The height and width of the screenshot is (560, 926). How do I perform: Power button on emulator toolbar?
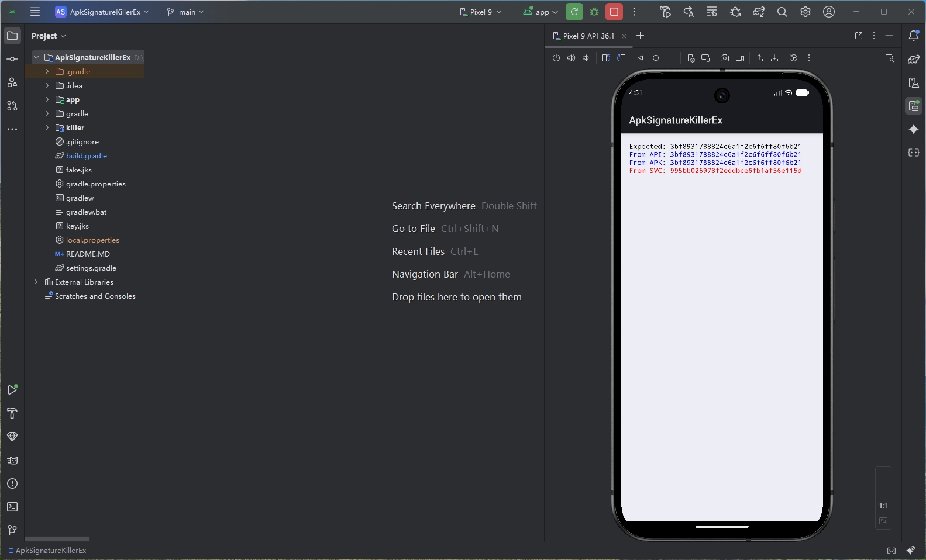[x=556, y=58]
